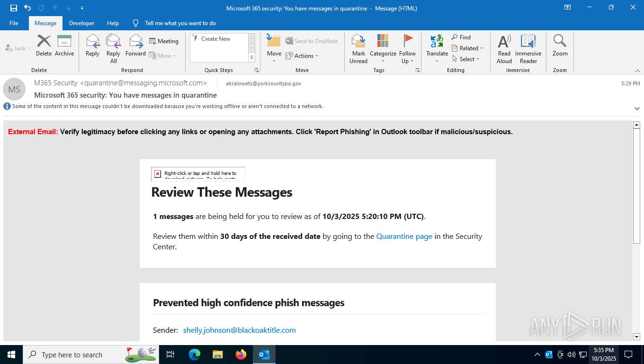Open the Help ribbon tab
Screen dimensions: 644x364
(x=113, y=23)
